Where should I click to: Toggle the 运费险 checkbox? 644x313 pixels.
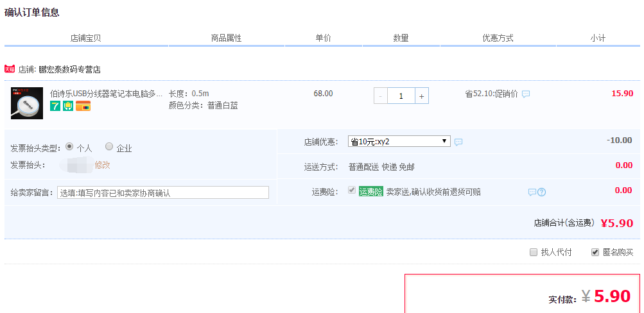pos(352,190)
